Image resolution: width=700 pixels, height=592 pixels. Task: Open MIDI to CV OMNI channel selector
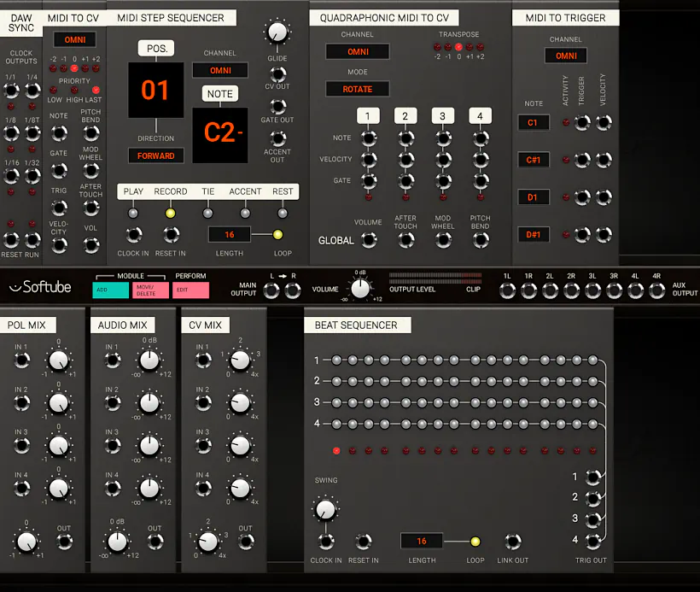pos(75,40)
